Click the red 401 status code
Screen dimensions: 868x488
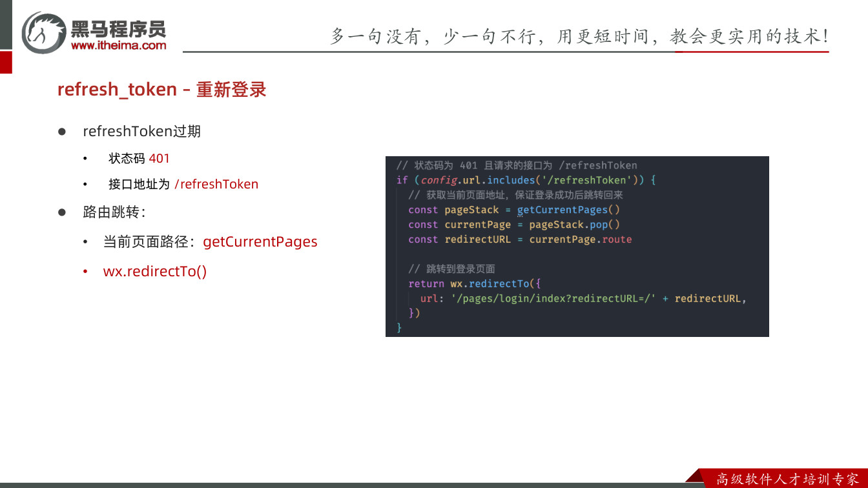(x=160, y=158)
